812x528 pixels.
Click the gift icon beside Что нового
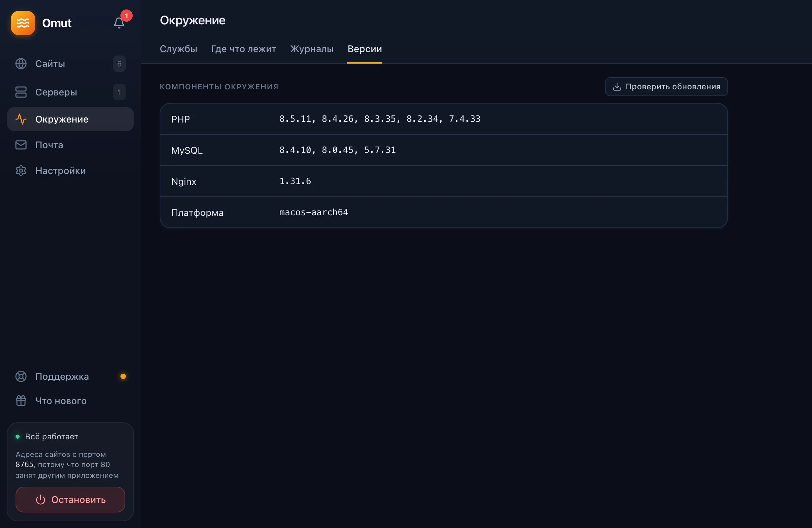pyautogui.click(x=21, y=401)
